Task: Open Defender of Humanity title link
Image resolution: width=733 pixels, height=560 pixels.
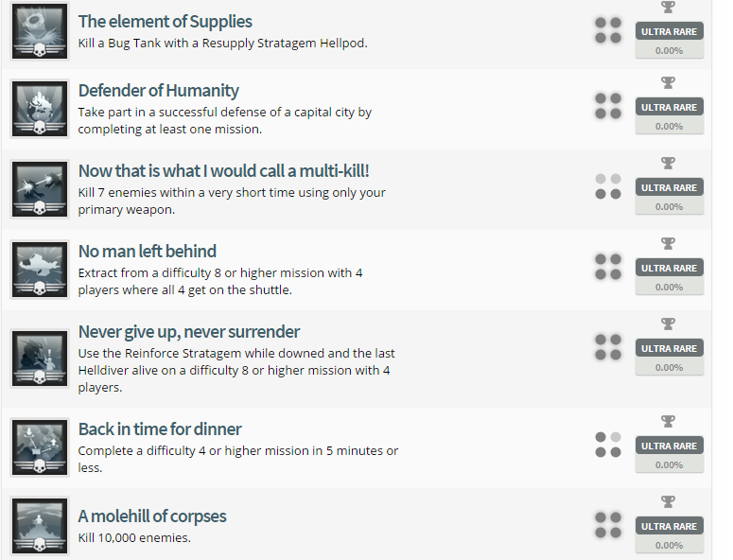Action: click(159, 91)
